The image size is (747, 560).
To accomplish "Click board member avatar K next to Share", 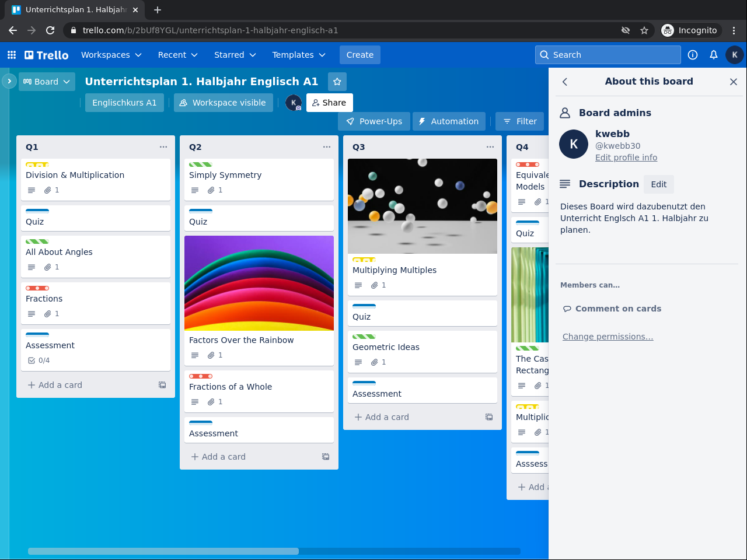I will (x=294, y=103).
